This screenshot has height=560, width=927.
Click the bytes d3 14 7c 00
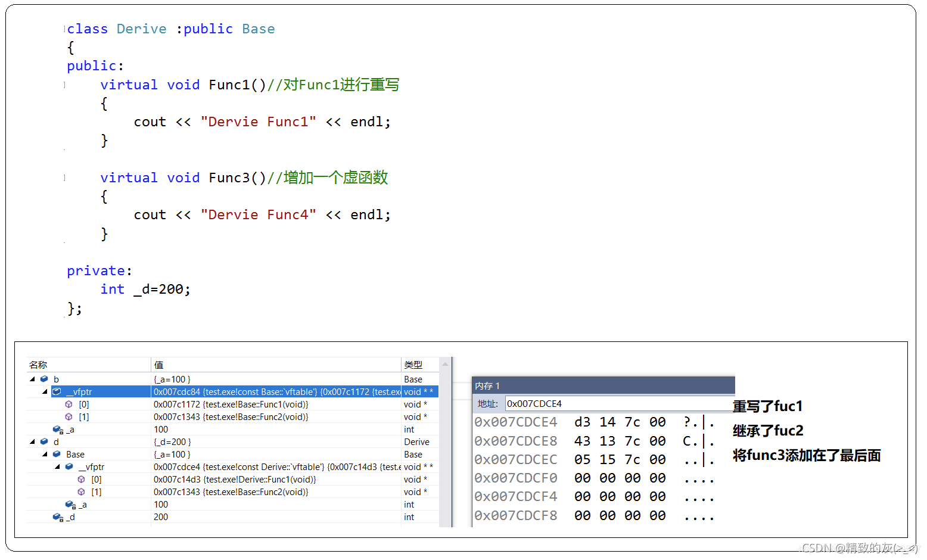(620, 422)
